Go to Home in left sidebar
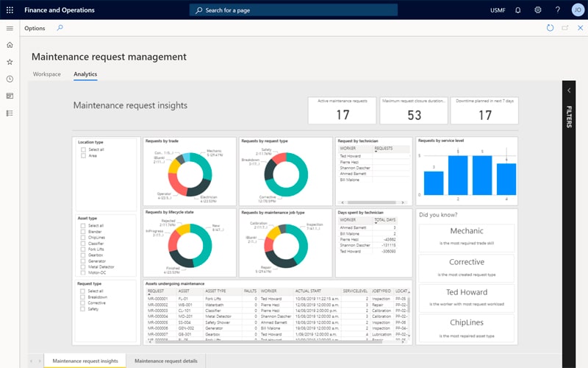The height and width of the screenshot is (368, 588). pos(10,46)
